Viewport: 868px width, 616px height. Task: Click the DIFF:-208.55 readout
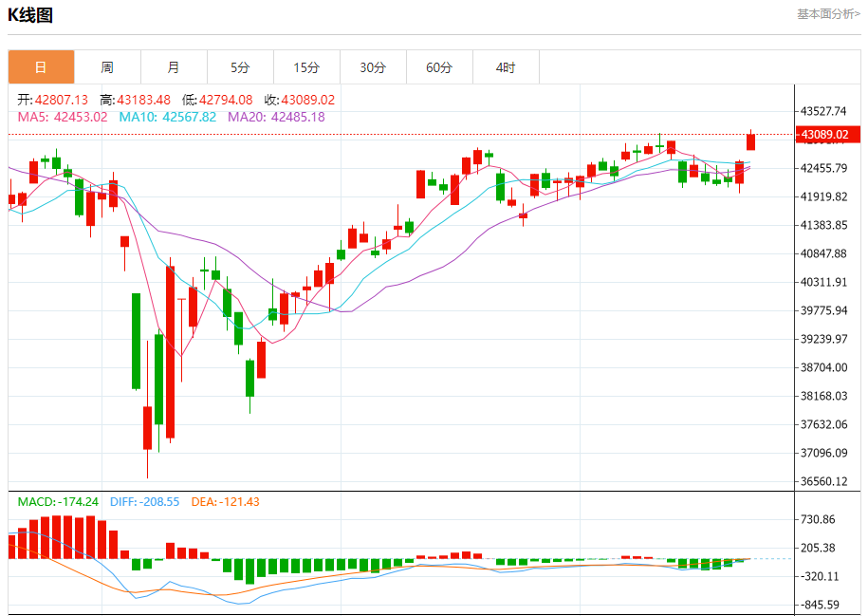click(144, 502)
